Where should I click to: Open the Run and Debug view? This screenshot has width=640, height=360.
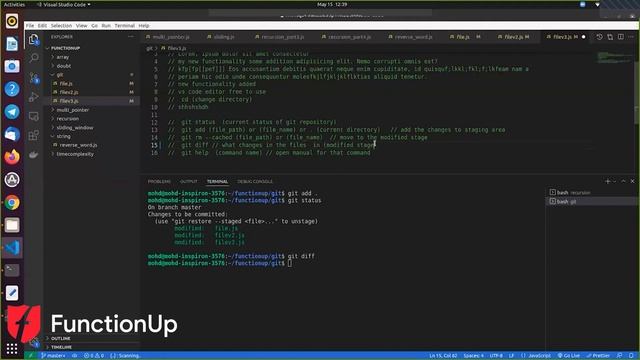coord(33,97)
